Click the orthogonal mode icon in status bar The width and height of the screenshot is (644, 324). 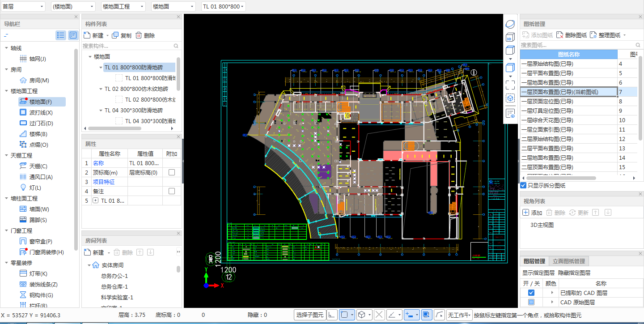[x=332, y=315]
